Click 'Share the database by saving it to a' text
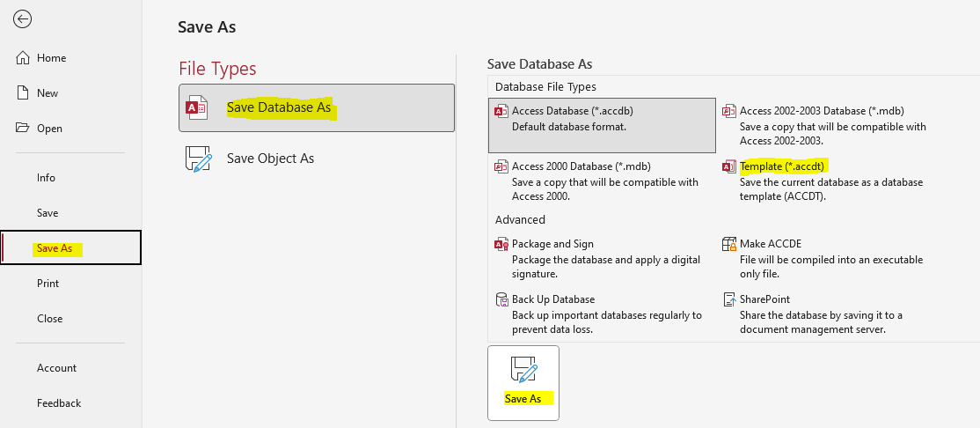The width and height of the screenshot is (980, 428). pyautogui.click(x=822, y=315)
